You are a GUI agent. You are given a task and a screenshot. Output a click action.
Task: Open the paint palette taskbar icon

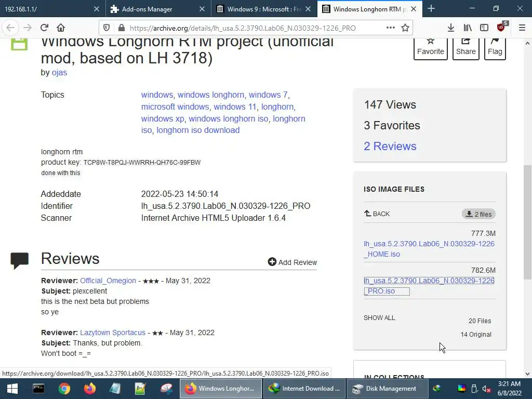(x=166, y=389)
